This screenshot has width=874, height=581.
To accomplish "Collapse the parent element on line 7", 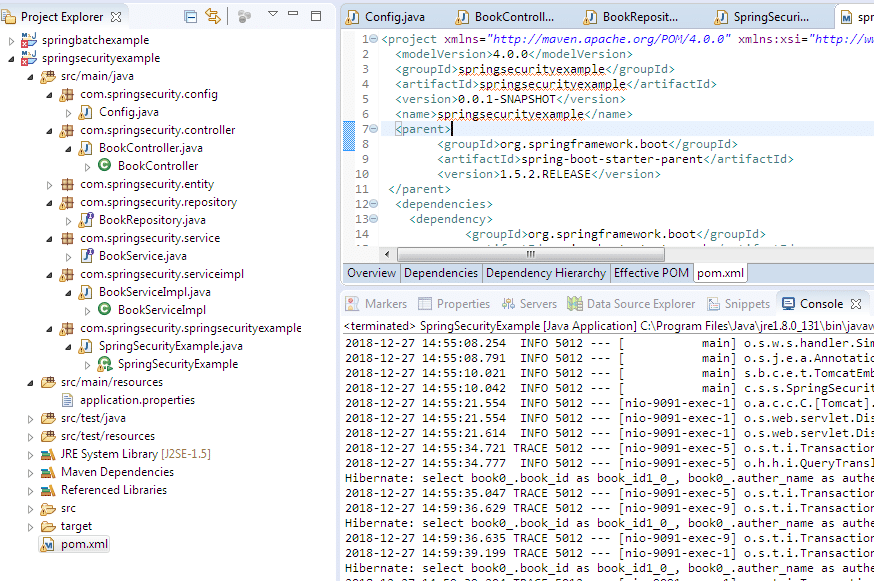I will pyautogui.click(x=373, y=129).
